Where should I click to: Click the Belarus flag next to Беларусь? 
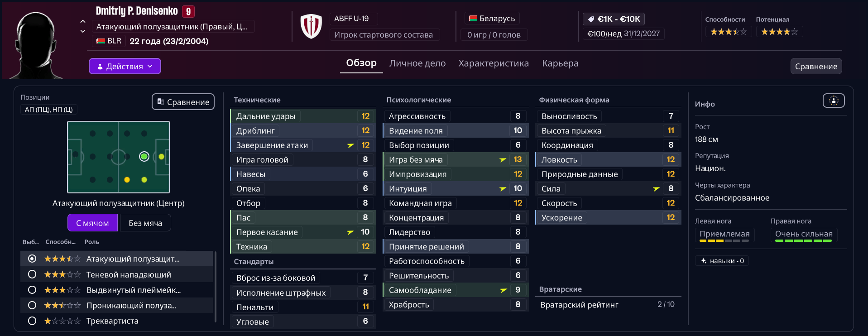473,19
